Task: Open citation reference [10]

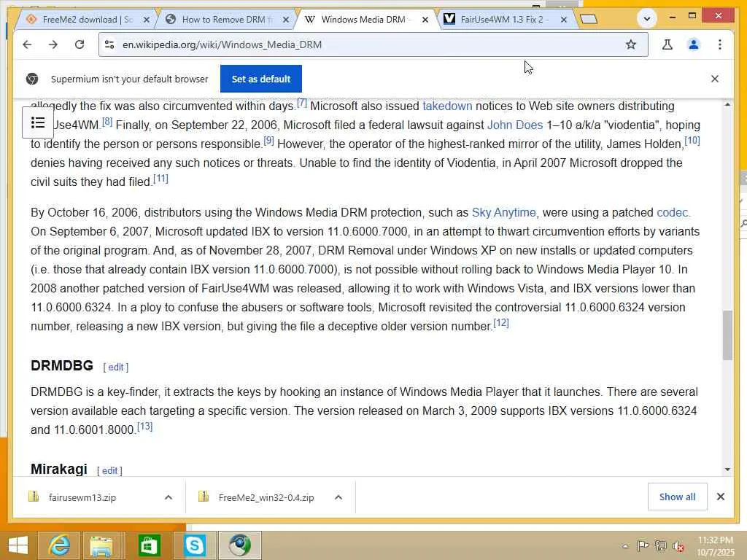Action: [692, 141]
